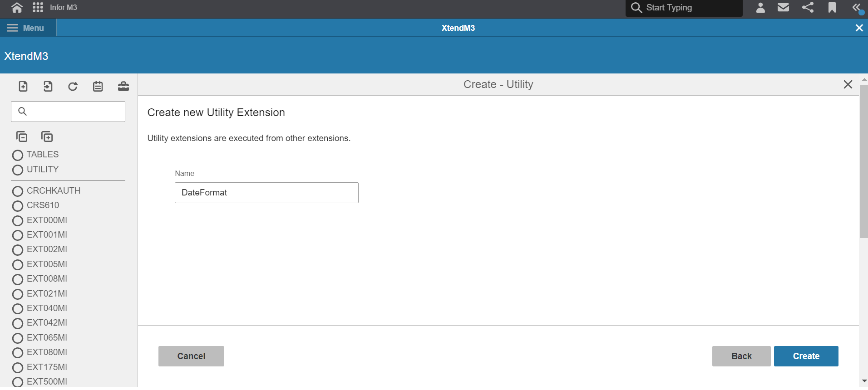Close the XtendM3 tab
868x390 pixels.
pyautogui.click(x=859, y=28)
